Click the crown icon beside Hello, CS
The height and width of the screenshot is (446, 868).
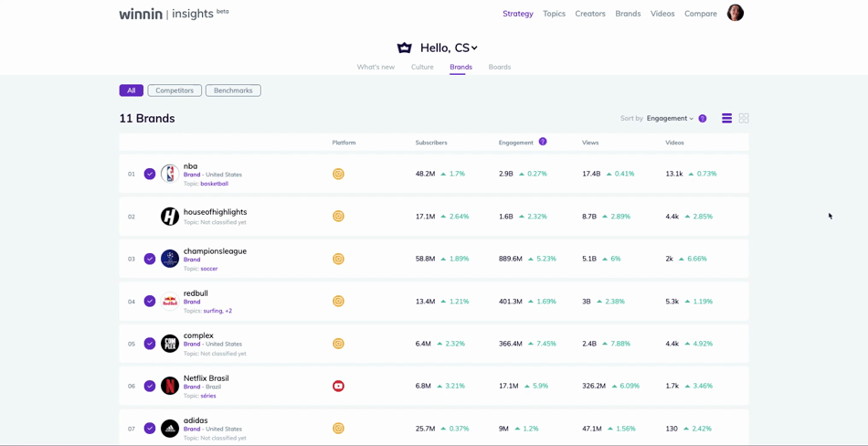coord(405,48)
